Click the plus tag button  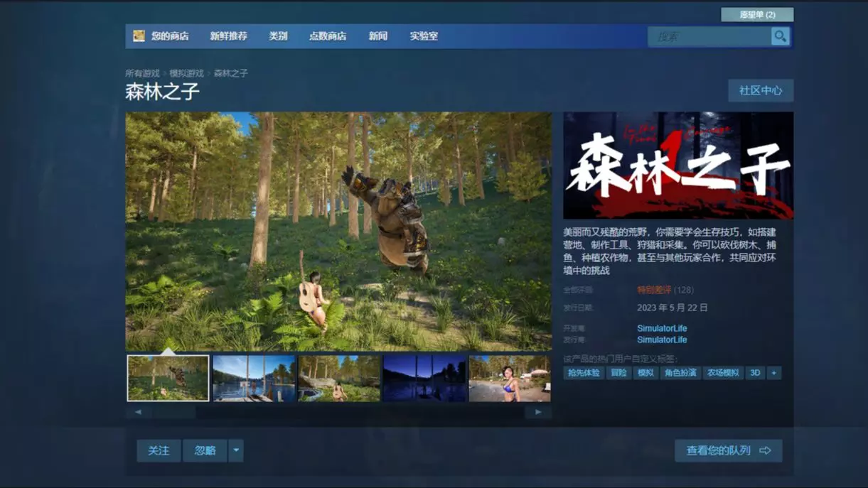pos(773,372)
